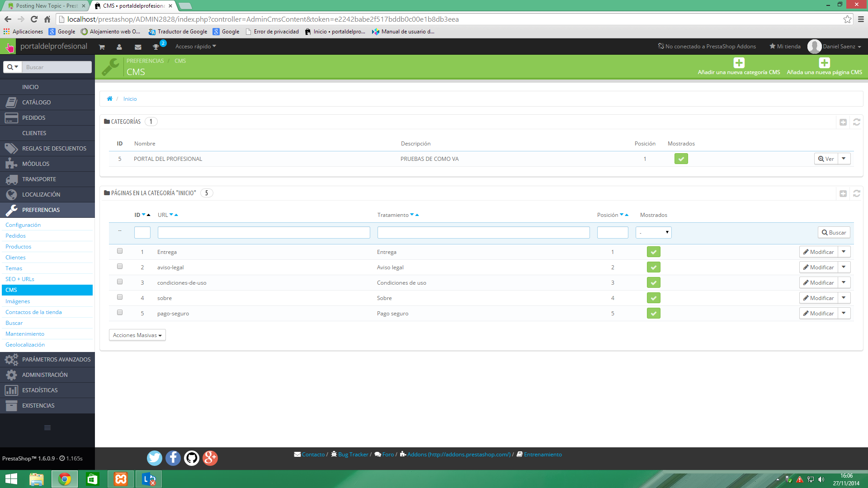
Task: Open the GitHub icon in footer
Action: pos(192,458)
